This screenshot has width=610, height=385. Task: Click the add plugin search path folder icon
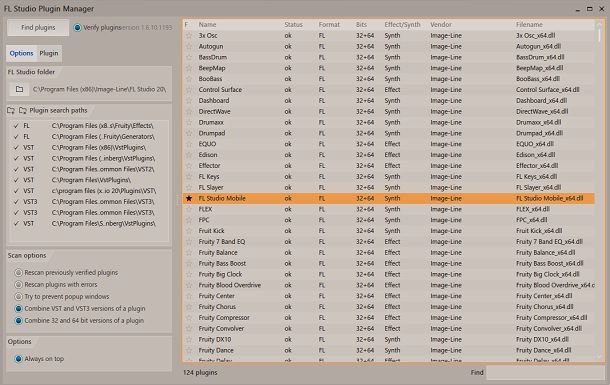(x=11, y=111)
